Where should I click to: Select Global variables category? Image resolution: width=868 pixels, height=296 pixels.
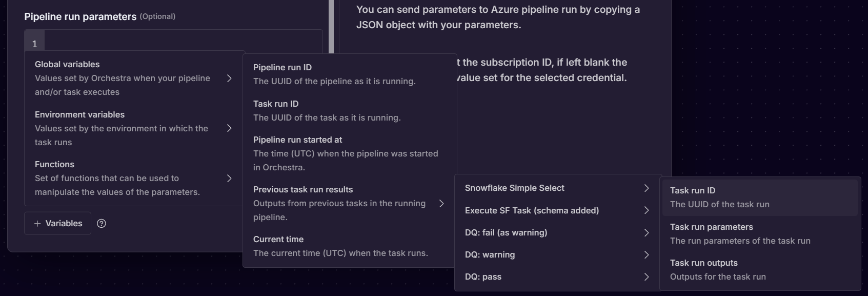[67, 64]
